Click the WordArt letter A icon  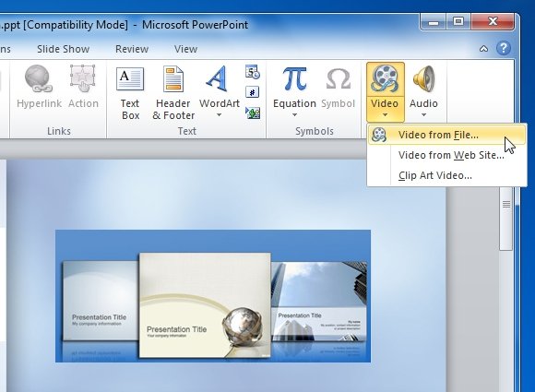217,78
